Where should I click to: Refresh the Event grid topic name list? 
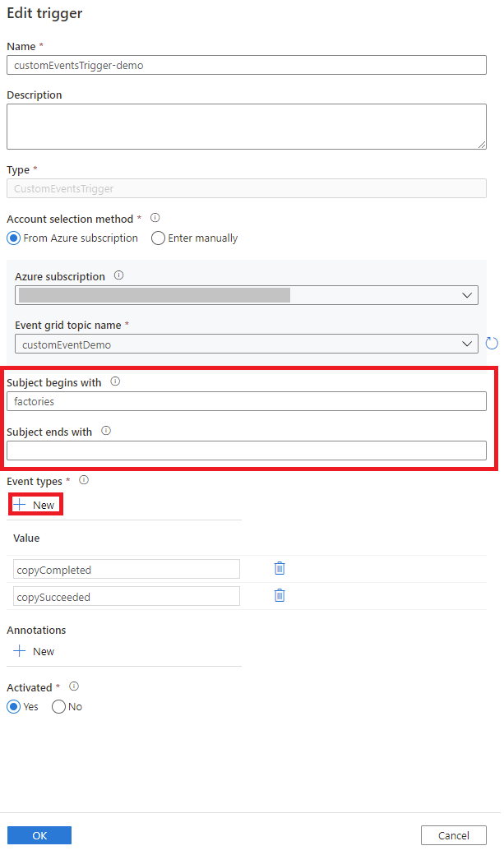tap(492, 343)
